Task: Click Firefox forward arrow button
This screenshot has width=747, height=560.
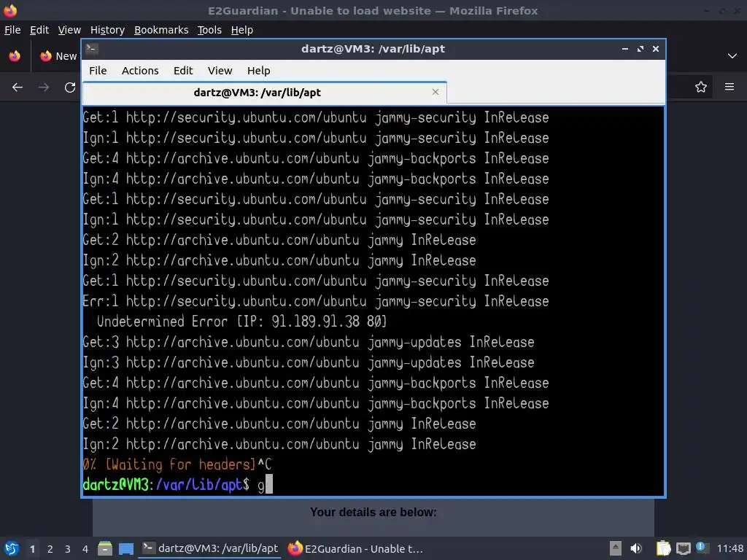Action: 43,87
